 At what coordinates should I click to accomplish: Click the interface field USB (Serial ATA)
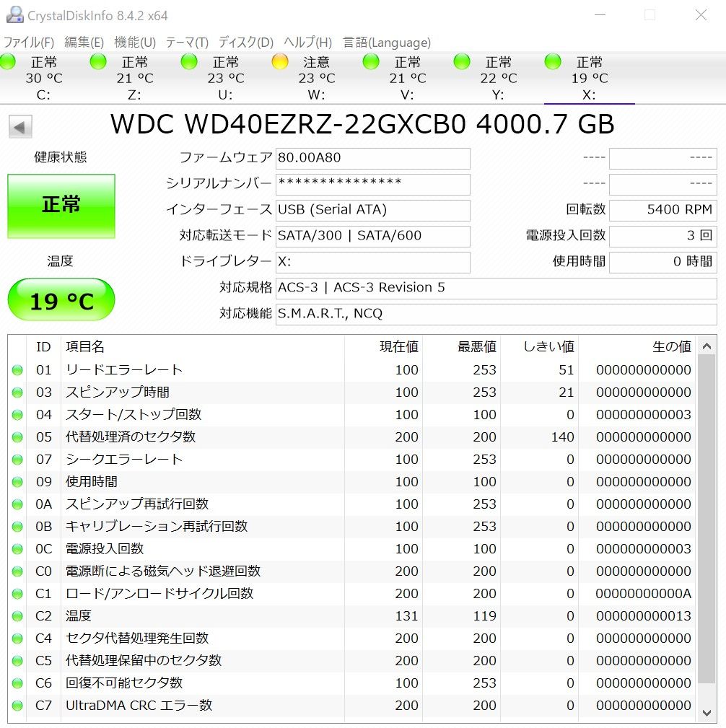[x=372, y=211]
